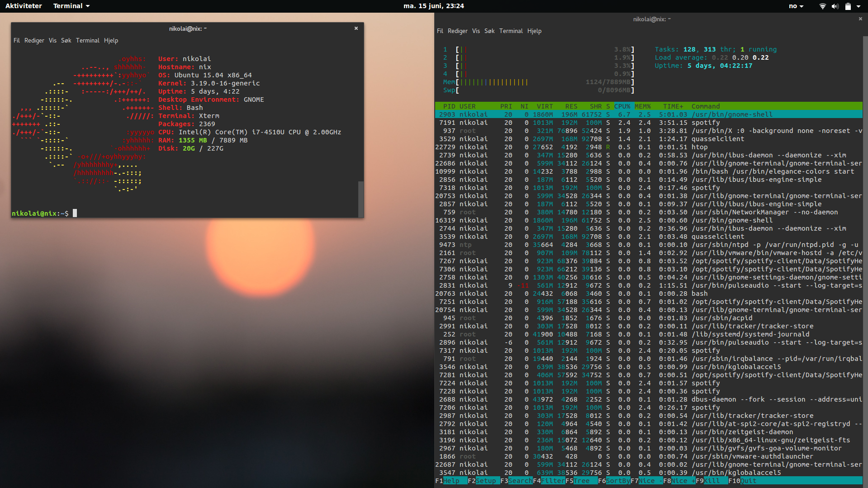The height and width of the screenshot is (488, 868).
Task: Select the NetworkManager process row PID 759
Action: [649, 212]
